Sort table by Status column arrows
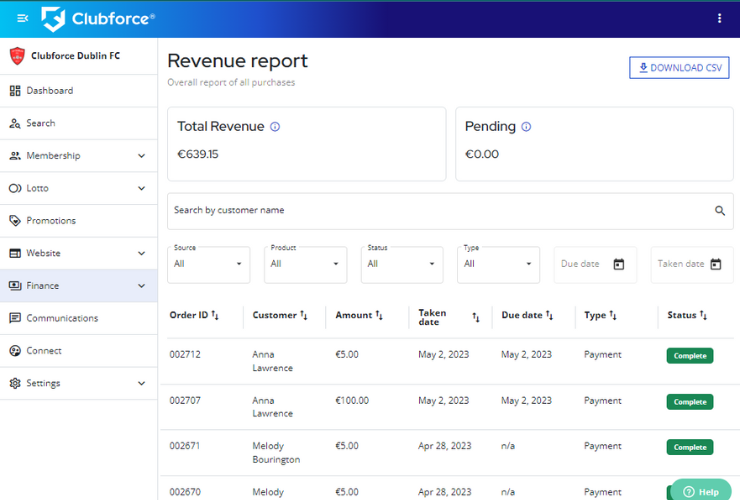740x500 pixels. (x=704, y=316)
